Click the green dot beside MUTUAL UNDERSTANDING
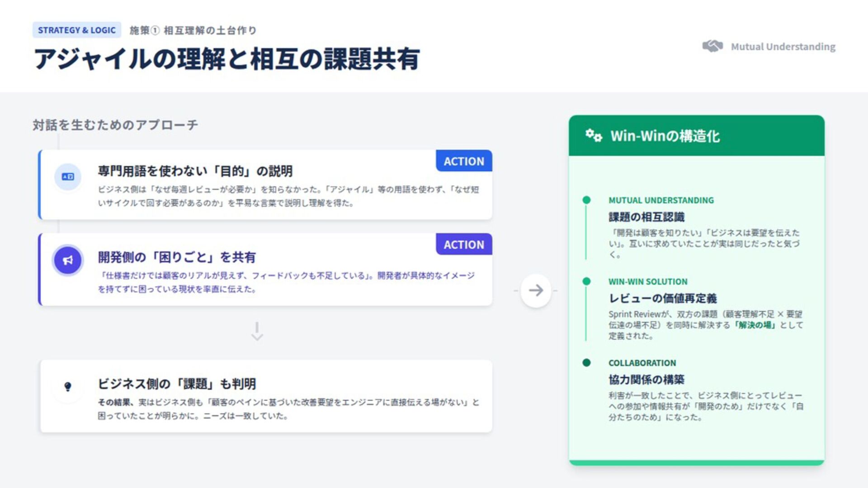Image resolution: width=868 pixels, height=488 pixels. click(586, 200)
